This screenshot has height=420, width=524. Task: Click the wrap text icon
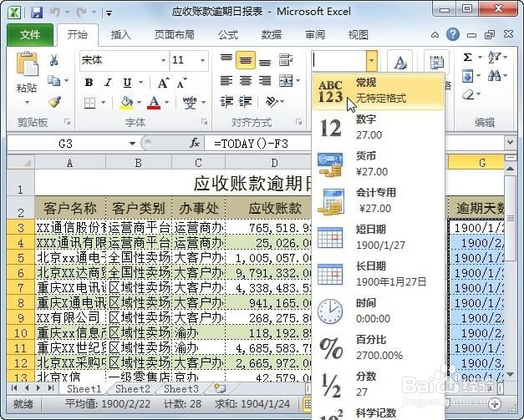(286, 60)
